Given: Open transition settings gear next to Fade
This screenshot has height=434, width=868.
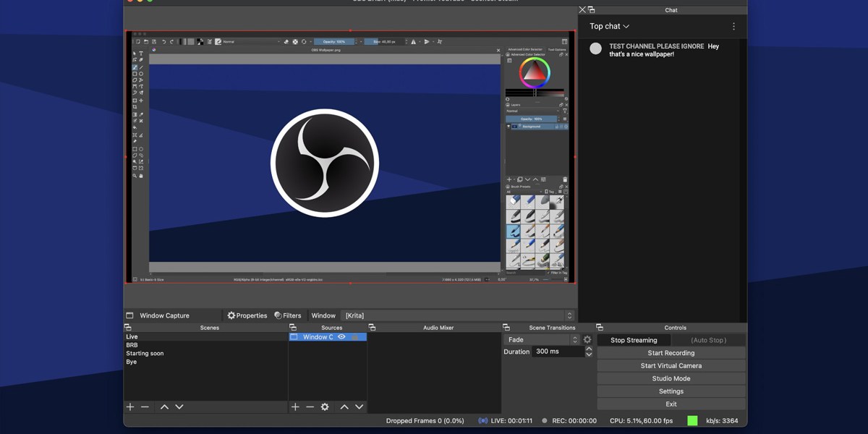Looking at the screenshot, I should (587, 340).
